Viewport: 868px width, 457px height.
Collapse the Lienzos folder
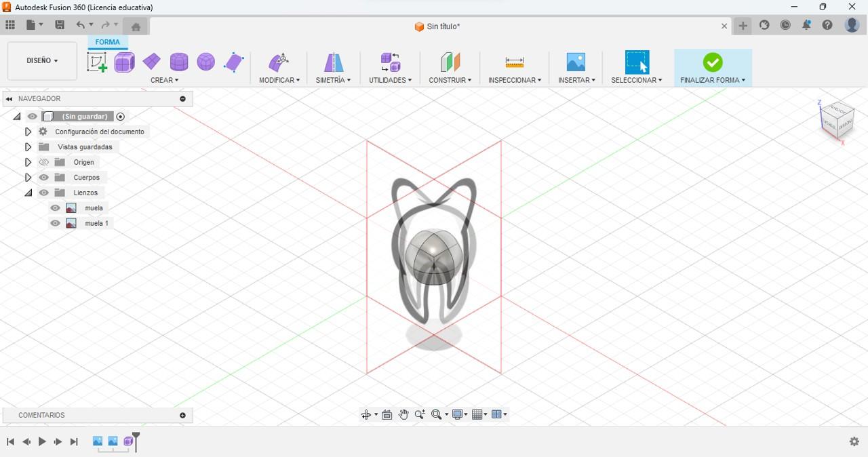[28, 193]
